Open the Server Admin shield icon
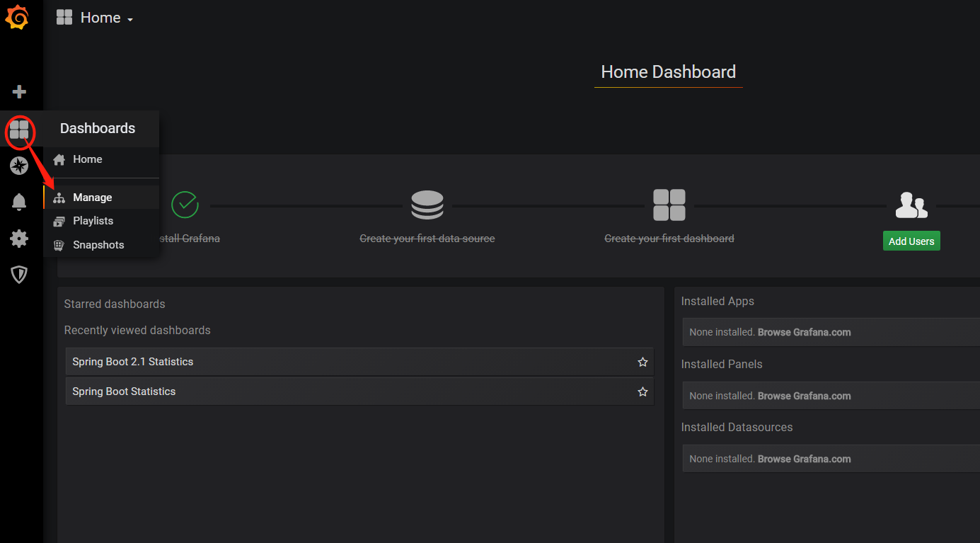 19,275
